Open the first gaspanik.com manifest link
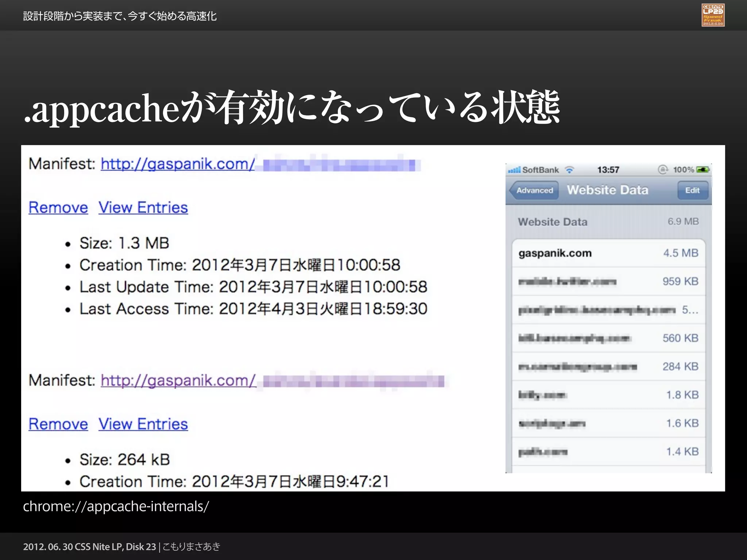The width and height of the screenshot is (747, 560). [x=260, y=164]
